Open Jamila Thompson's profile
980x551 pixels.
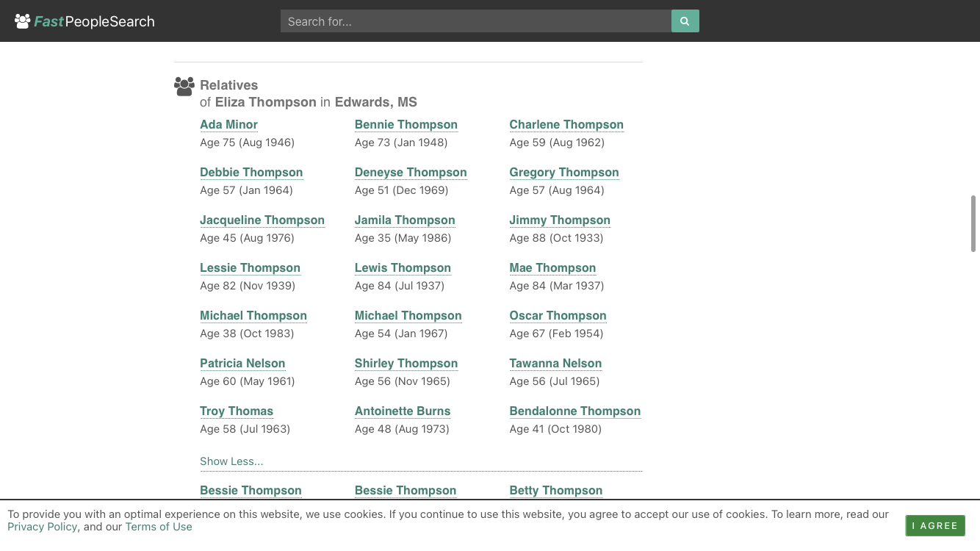click(405, 220)
